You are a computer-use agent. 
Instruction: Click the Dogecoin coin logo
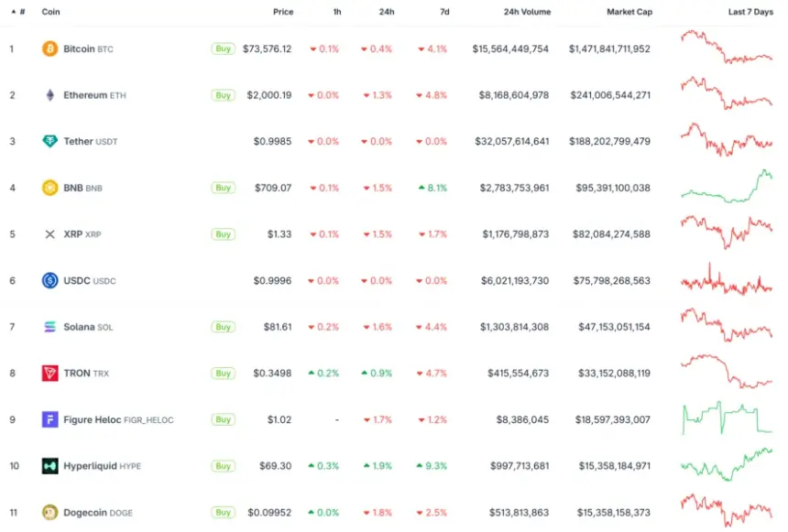(x=49, y=513)
